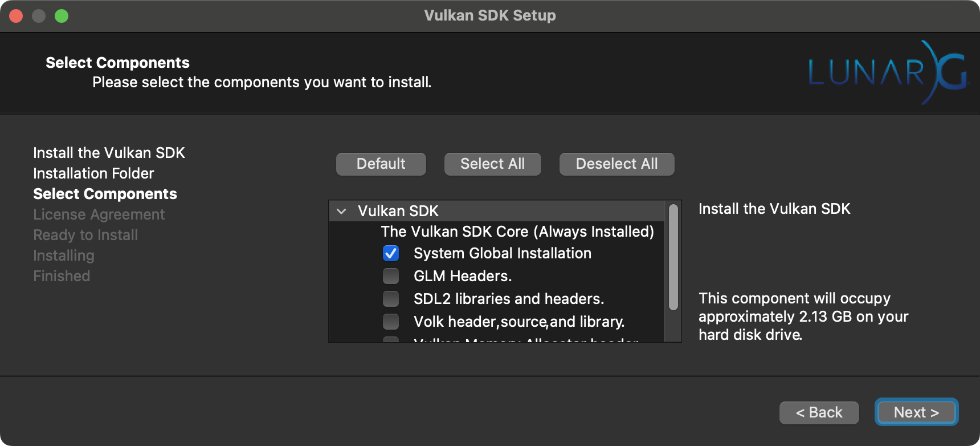980x446 pixels.
Task: Enable Volk header, source, and library
Action: click(391, 322)
